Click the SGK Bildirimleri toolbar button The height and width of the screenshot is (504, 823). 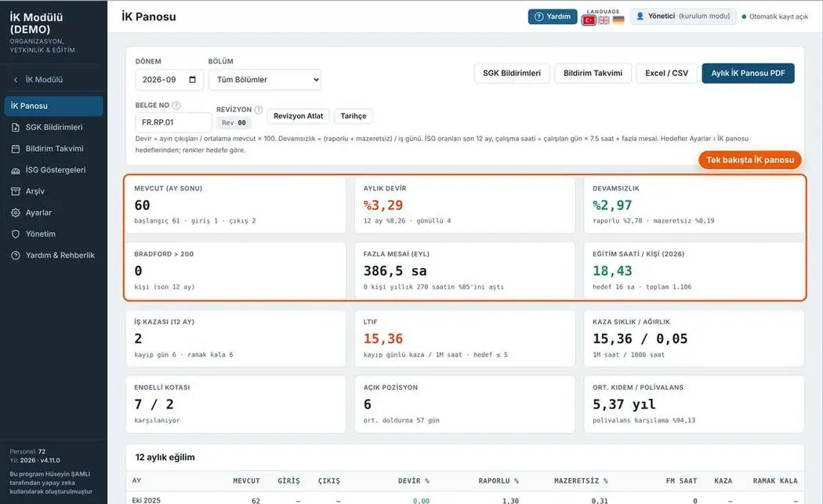(512, 73)
